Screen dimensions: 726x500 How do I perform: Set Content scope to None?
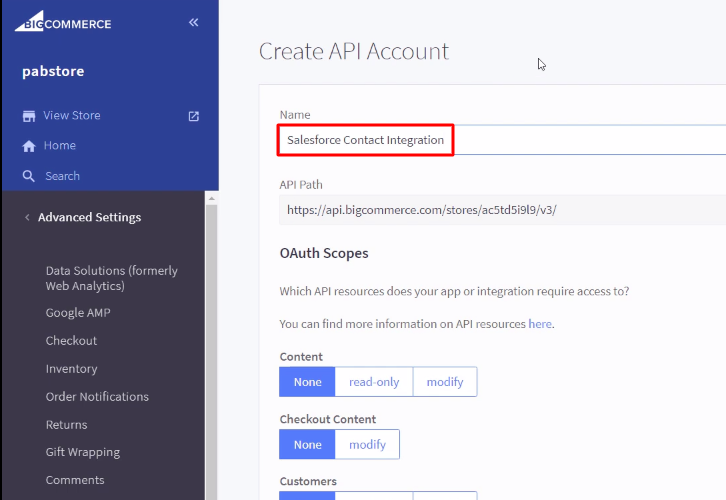click(x=307, y=382)
